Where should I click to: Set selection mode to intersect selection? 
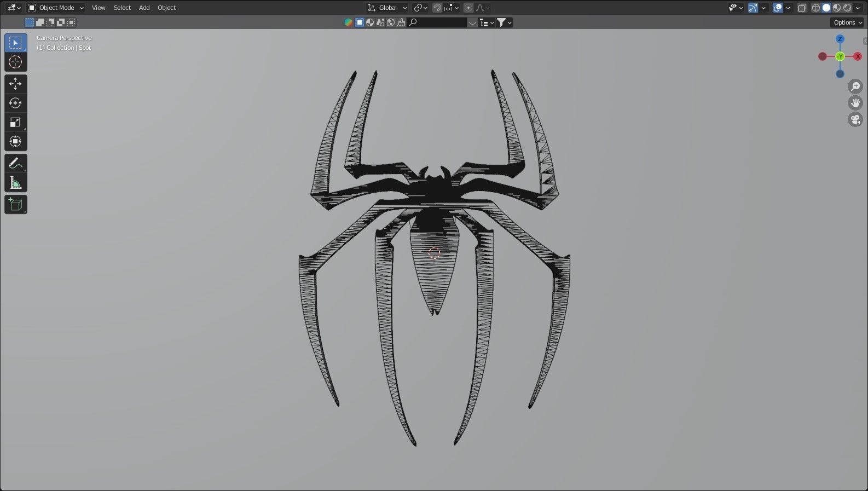click(x=71, y=22)
